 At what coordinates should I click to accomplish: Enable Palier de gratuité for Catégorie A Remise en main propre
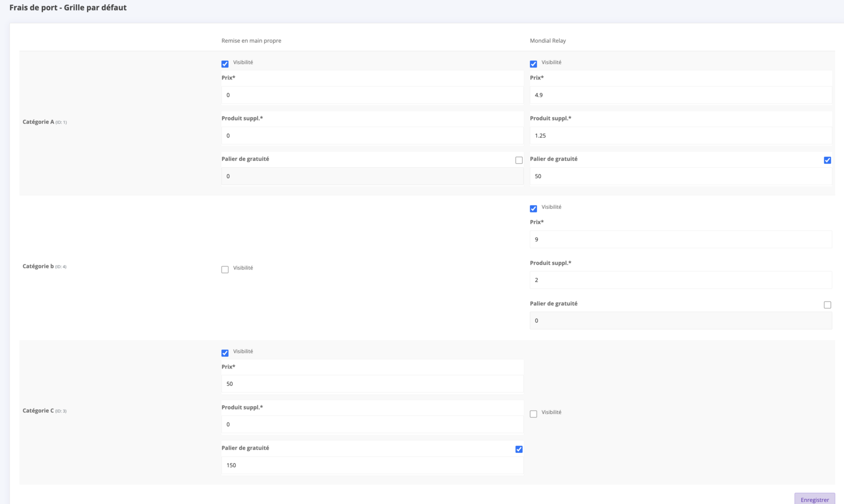click(x=519, y=160)
